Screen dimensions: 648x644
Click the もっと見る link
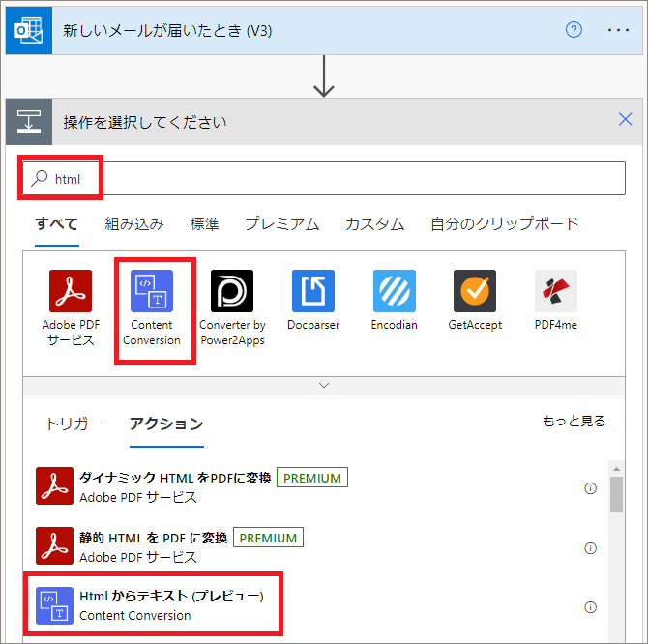574,421
